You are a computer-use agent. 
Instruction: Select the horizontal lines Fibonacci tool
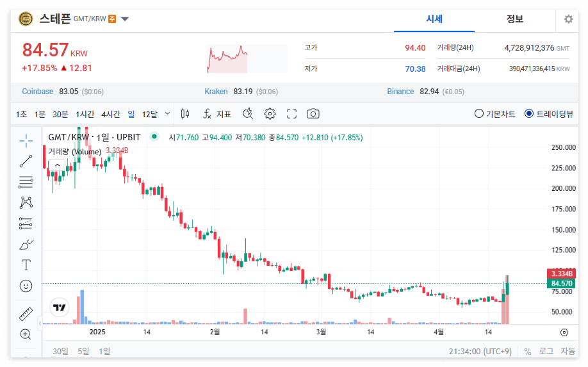pyautogui.click(x=26, y=182)
